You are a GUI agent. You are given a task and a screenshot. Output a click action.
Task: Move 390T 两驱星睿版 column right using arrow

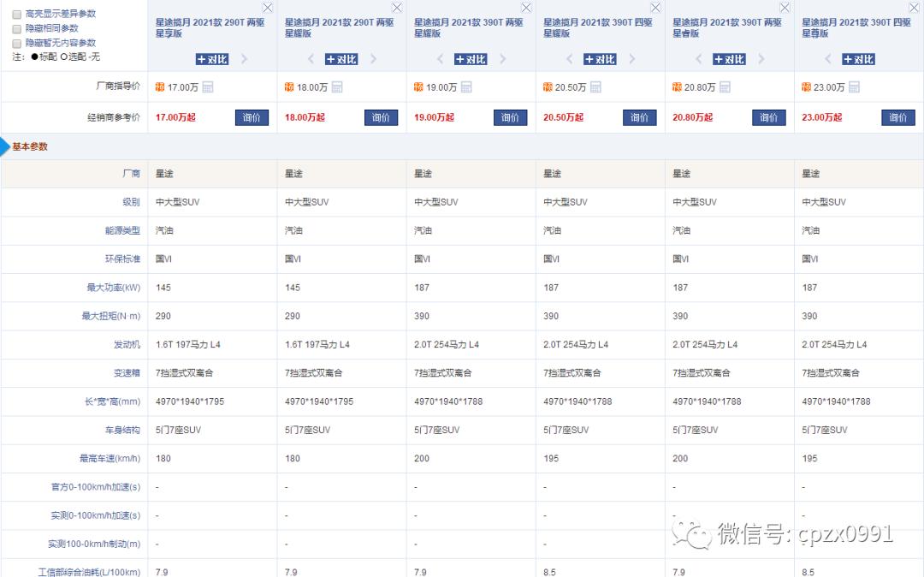(x=761, y=59)
